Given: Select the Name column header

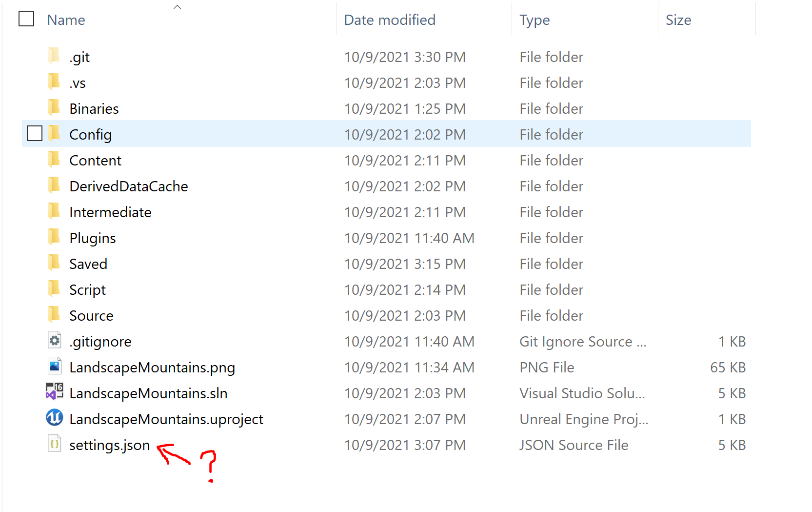Looking at the screenshot, I should (x=66, y=20).
